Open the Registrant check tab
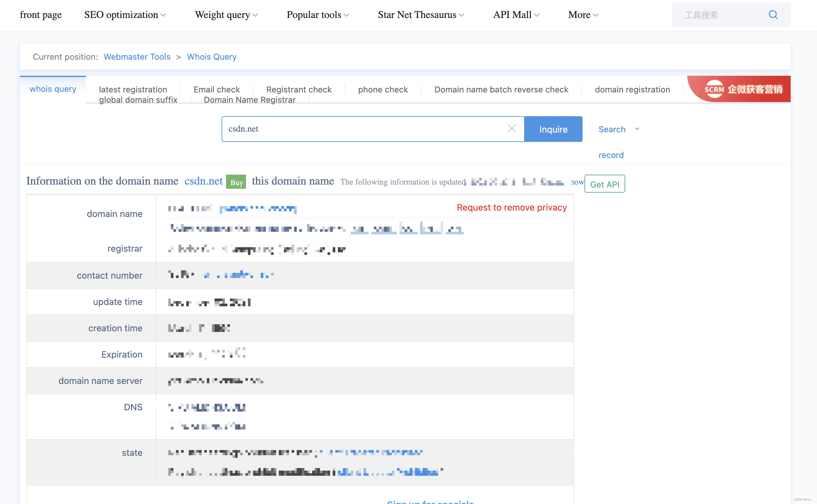 point(299,89)
